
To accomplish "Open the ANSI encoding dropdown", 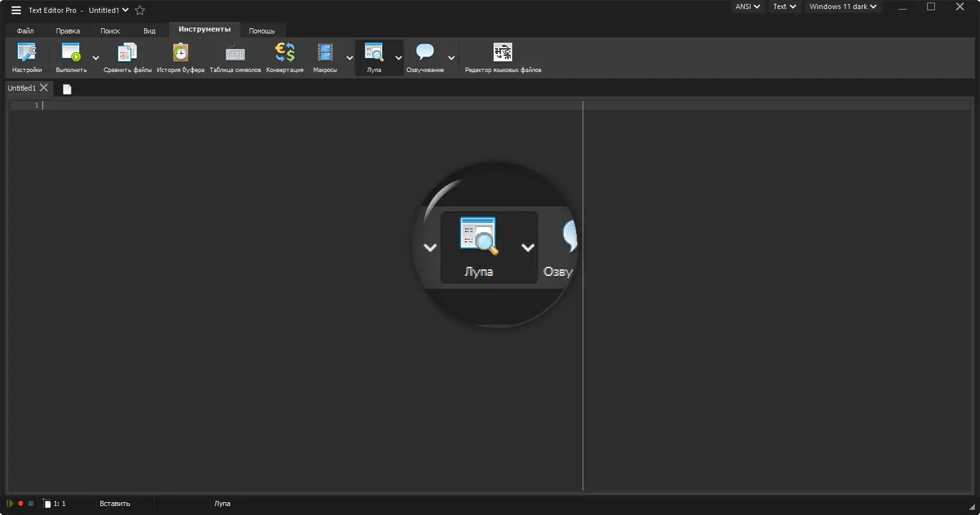I will pyautogui.click(x=748, y=6).
